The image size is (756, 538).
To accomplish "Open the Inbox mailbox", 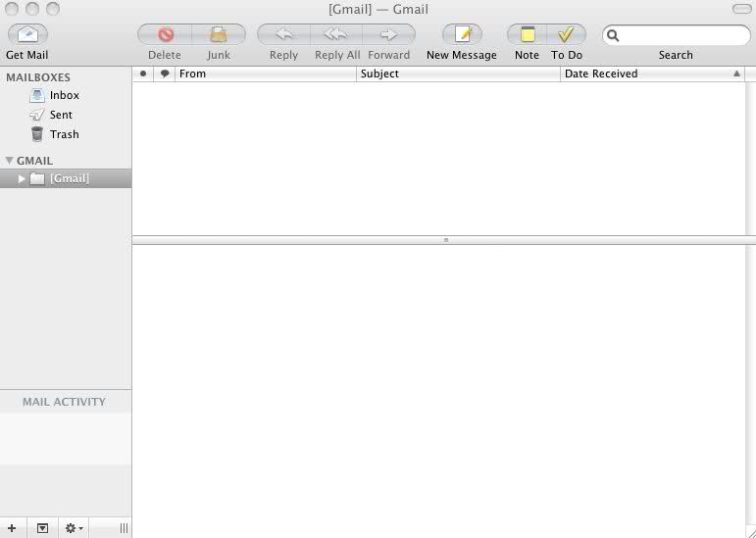I will [66, 95].
